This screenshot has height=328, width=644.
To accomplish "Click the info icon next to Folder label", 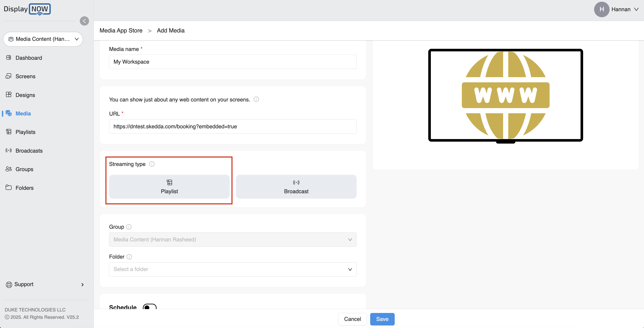I will pyautogui.click(x=129, y=257).
